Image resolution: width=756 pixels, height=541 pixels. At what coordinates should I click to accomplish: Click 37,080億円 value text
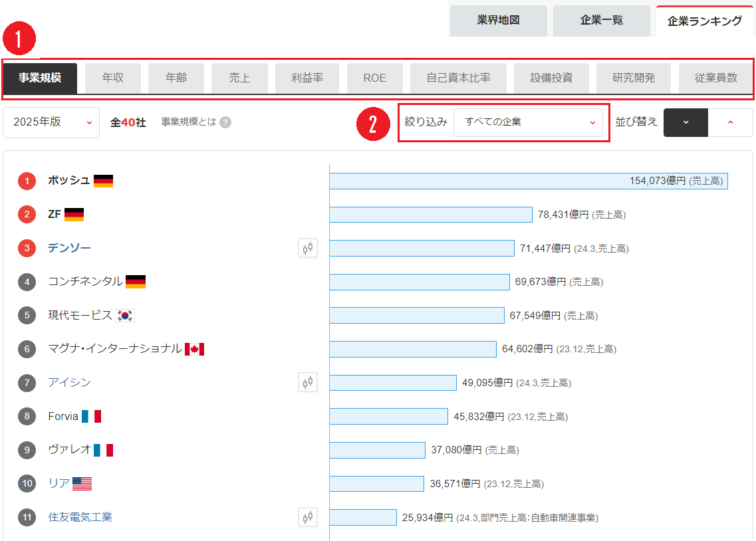(x=456, y=449)
